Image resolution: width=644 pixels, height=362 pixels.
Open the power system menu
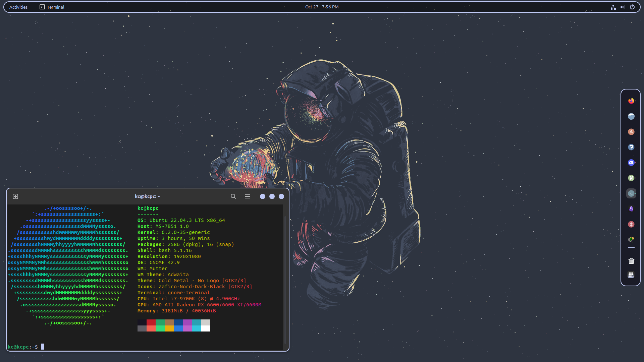(633, 7)
